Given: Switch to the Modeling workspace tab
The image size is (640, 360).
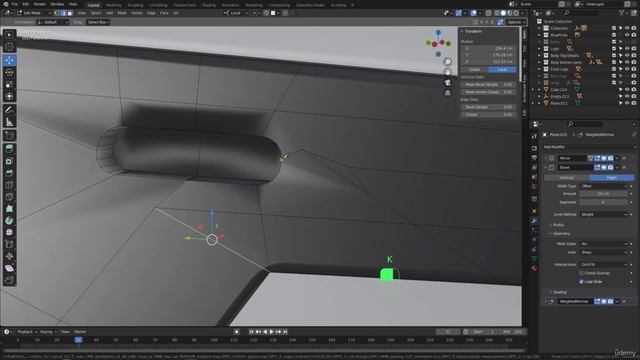Looking at the screenshot, I should (113, 5).
